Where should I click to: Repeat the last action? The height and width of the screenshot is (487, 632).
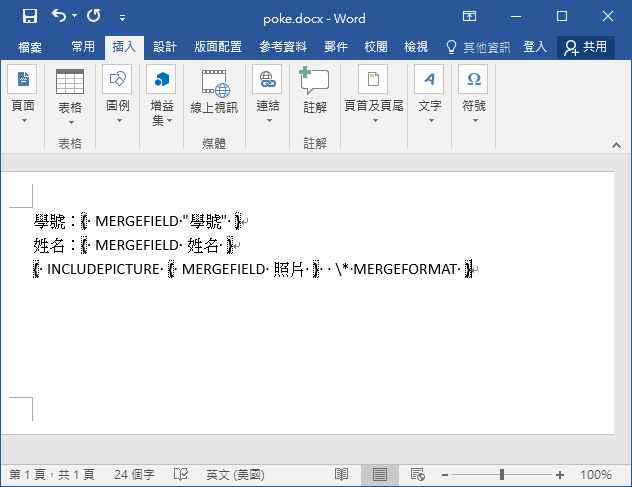[x=94, y=16]
